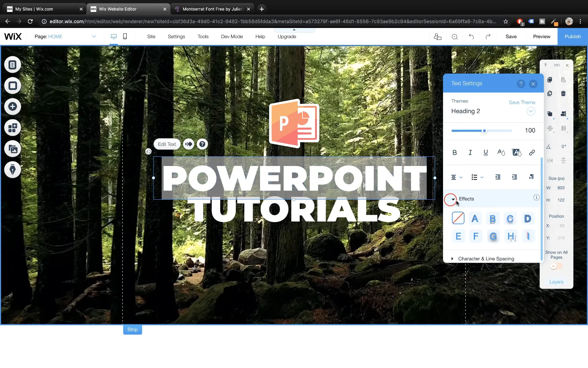588x368 pixels.
Task: Apply text effect D
Action: (x=527, y=218)
